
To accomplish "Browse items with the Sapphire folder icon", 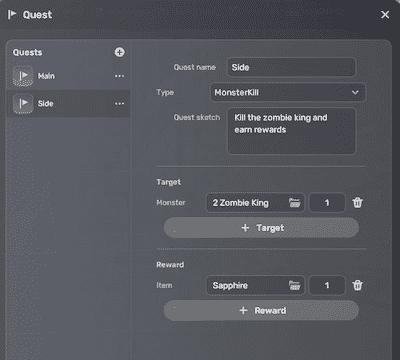I will tap(294, 285).
